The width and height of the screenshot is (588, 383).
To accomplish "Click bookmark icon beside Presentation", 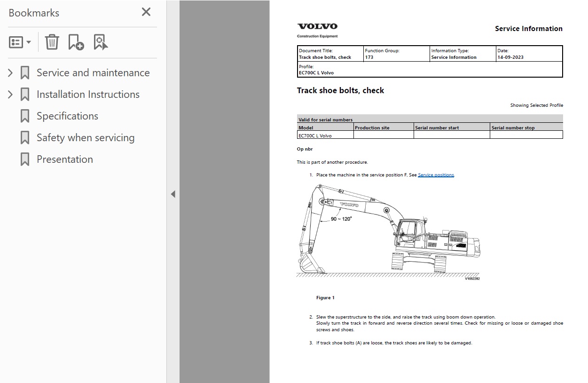I will [x=25, y=160].
